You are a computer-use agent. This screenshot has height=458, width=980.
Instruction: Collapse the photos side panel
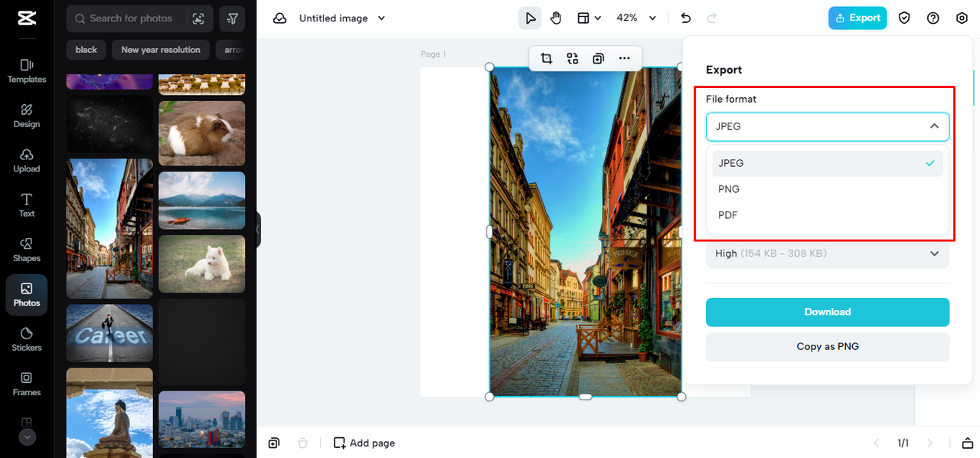[x=258, y=229]
